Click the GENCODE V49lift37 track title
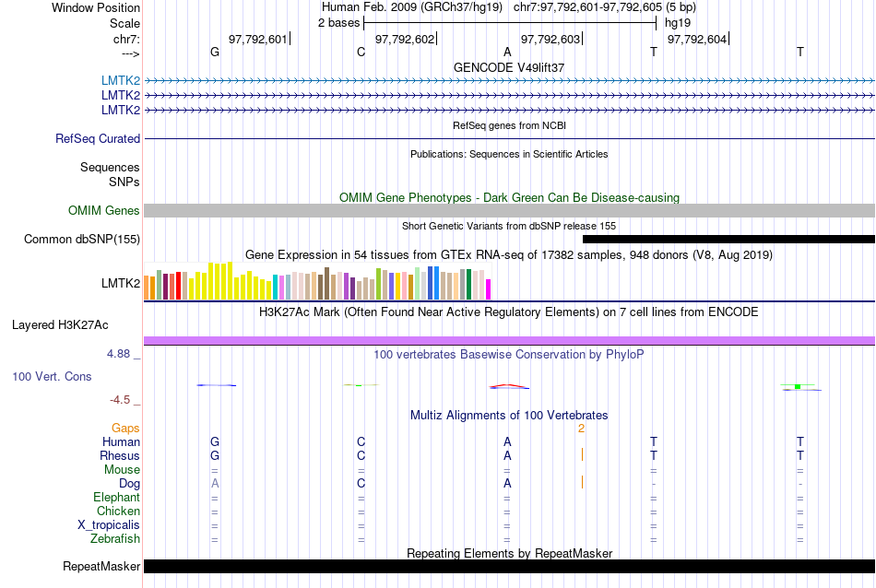Screen dimensions: 876x588 pos(509,67)
